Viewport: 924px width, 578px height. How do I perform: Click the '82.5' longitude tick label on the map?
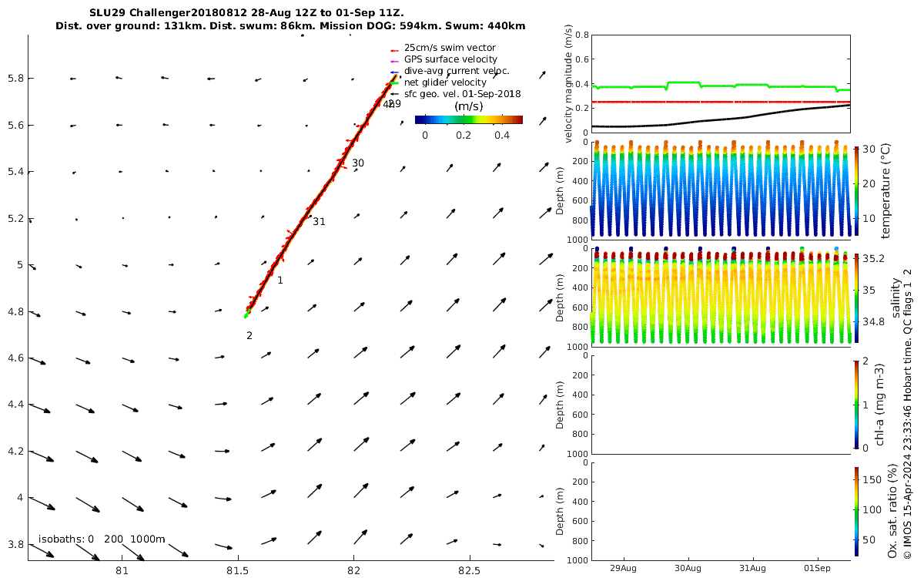pos(469,571)
